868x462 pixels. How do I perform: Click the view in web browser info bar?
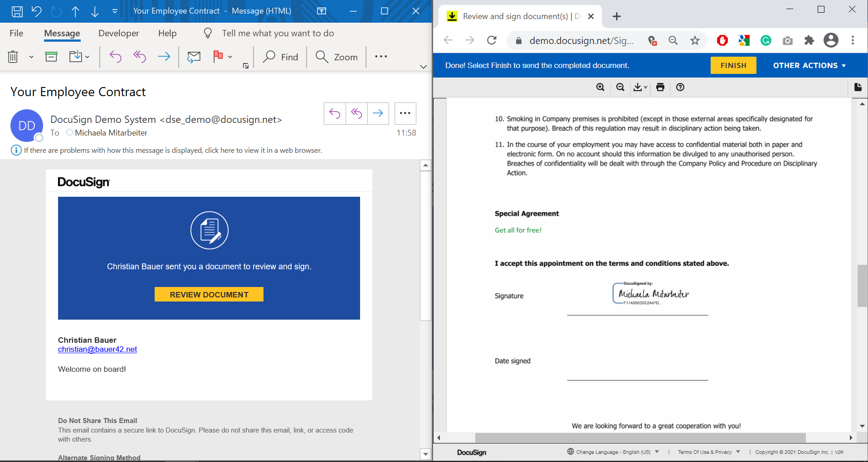click(x=173, y=150)
